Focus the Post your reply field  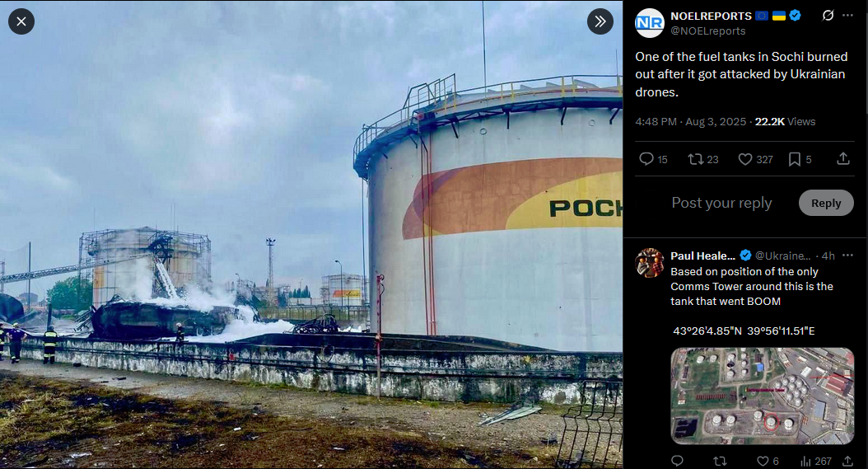721,203
